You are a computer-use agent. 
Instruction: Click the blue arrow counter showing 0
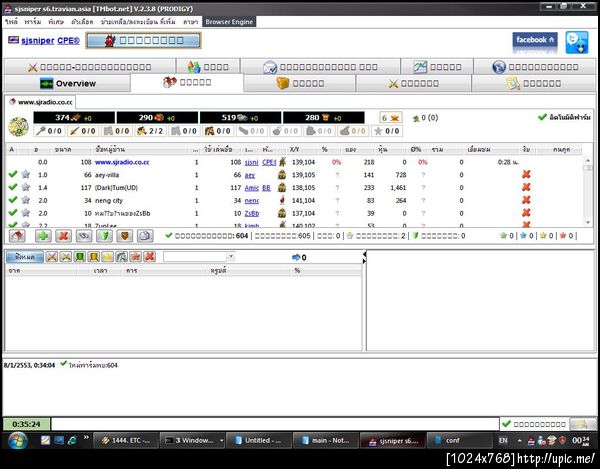(299, 257)
